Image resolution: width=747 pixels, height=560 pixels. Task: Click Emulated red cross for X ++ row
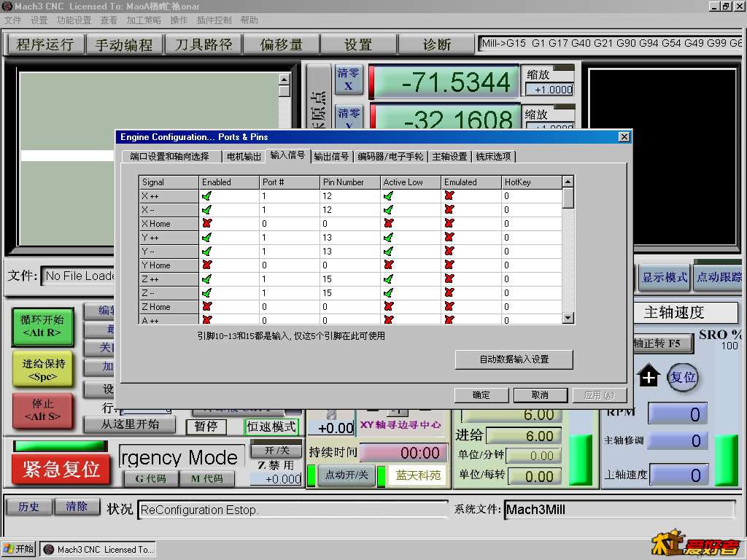(x=449, y=195)
